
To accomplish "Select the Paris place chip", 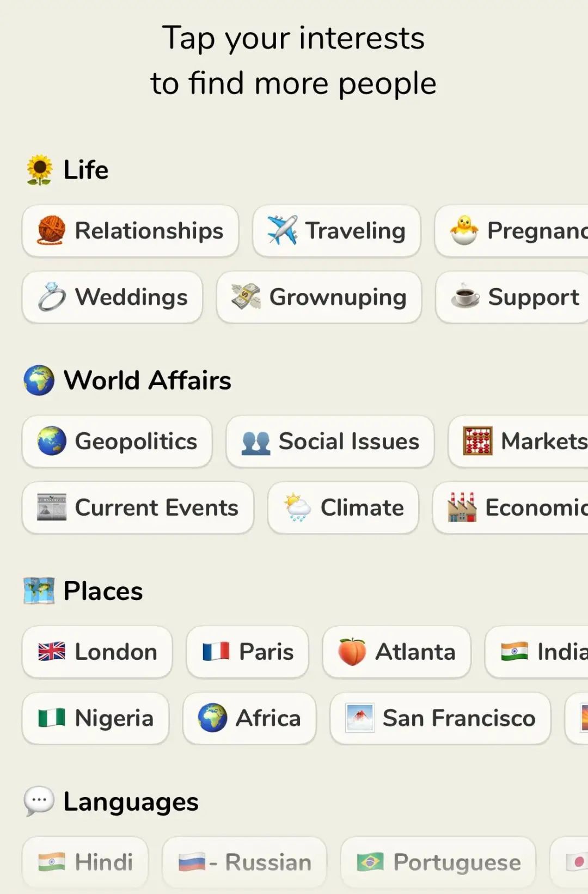I will (x=248, y=652).
